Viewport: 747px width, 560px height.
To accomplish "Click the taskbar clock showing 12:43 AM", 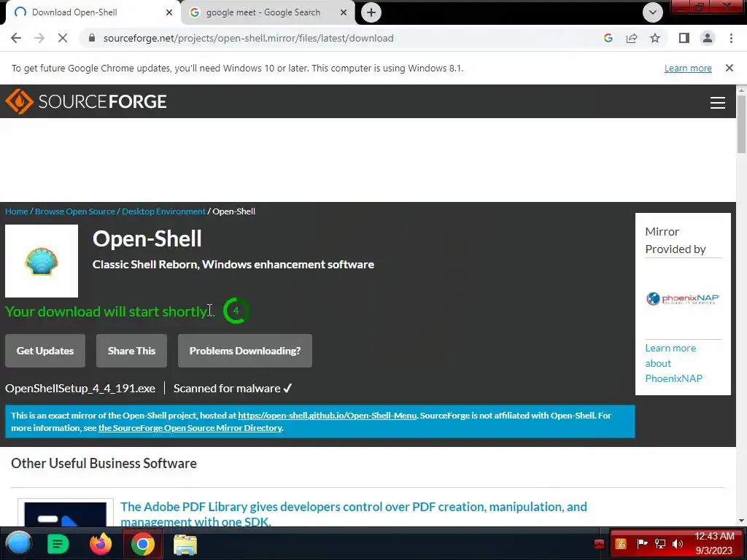I will (x=713, y=543).
